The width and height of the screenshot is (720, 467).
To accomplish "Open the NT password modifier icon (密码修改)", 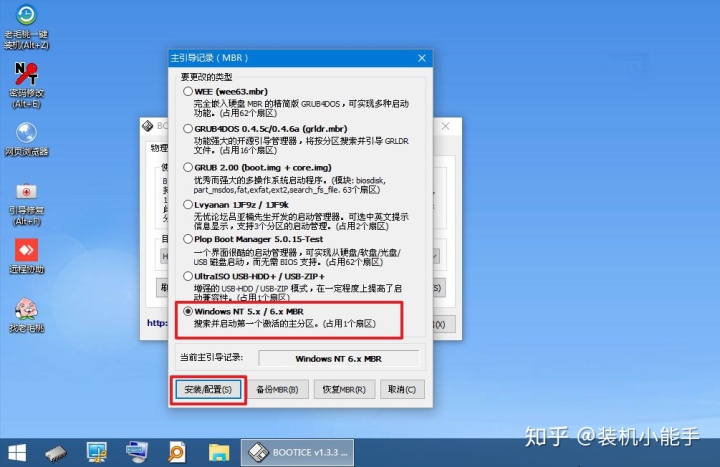I will 26,85.
